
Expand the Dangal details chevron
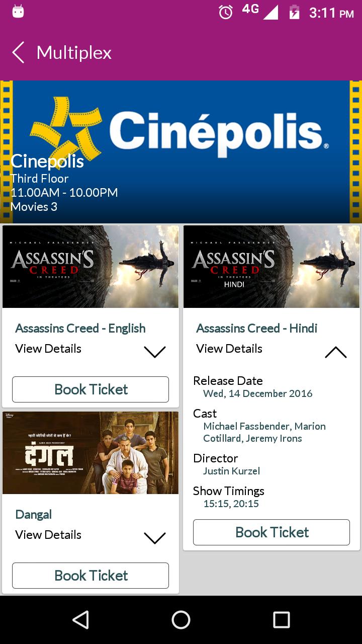tap(155, 537)
